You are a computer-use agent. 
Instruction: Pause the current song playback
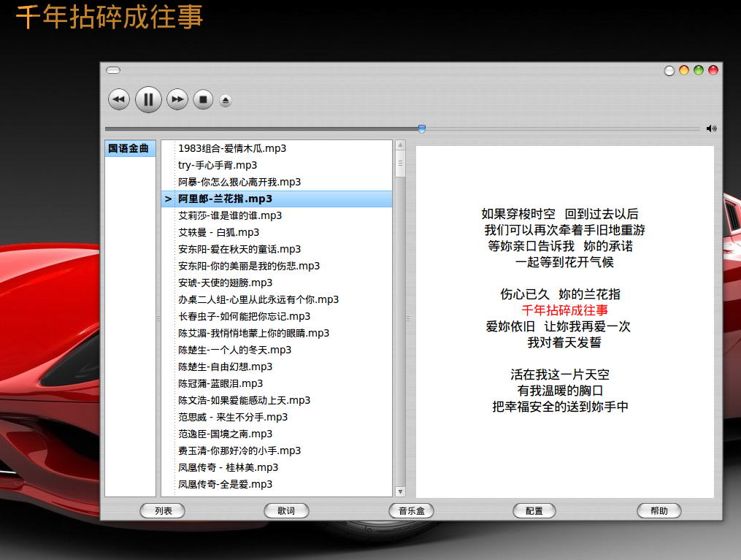click(148, 100)
